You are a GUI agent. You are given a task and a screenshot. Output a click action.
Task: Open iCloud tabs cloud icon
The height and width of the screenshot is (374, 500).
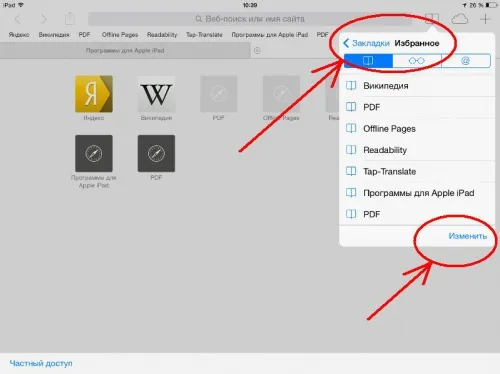click(460, 19)
